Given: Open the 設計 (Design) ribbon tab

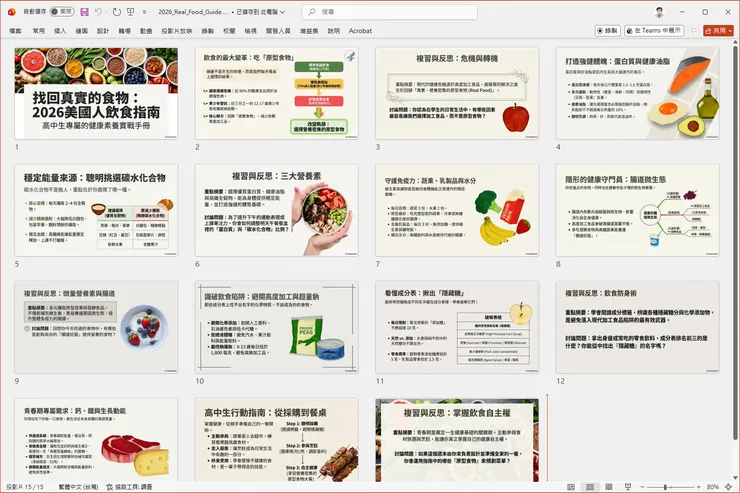Looking at the screenshot, I should point(103,31).
